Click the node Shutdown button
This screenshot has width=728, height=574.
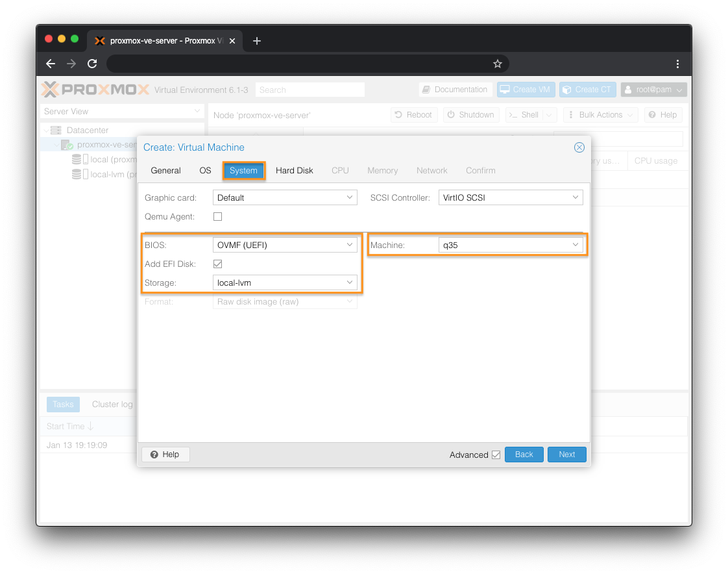point(471,115)
